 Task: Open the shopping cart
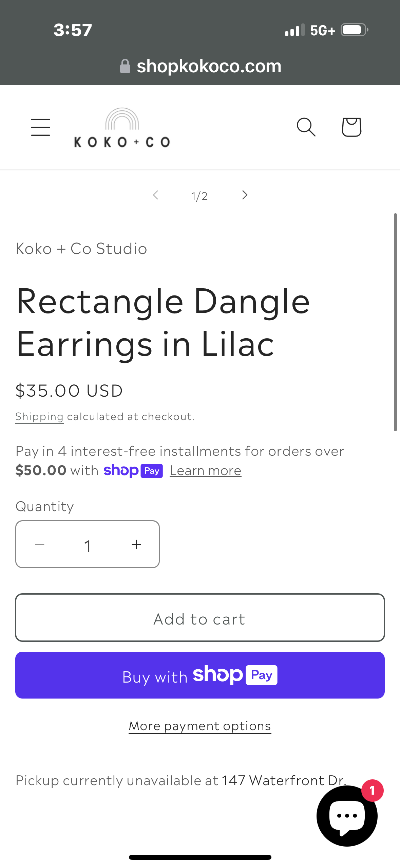351,127
